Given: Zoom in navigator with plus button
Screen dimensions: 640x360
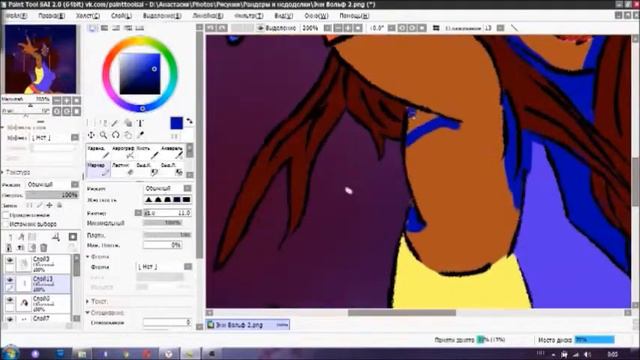Looking at the screenshot, I should tap(67, 100).
